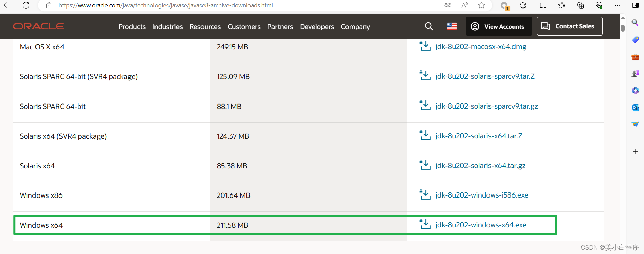This screenshot has height=254, width=644.
Task: Click the site padlock icon in address bar
Action: pyautogui.click(x=49, y=5)
